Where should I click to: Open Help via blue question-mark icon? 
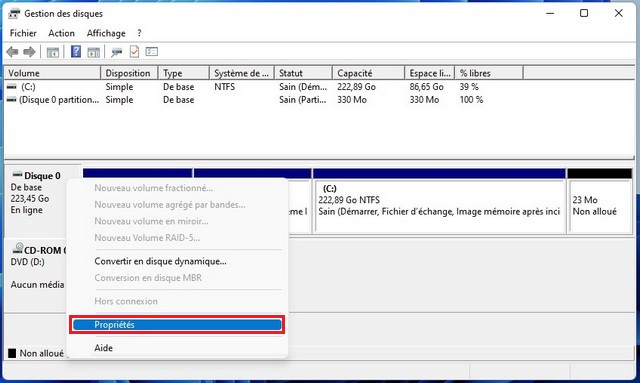tap(76, 51)
